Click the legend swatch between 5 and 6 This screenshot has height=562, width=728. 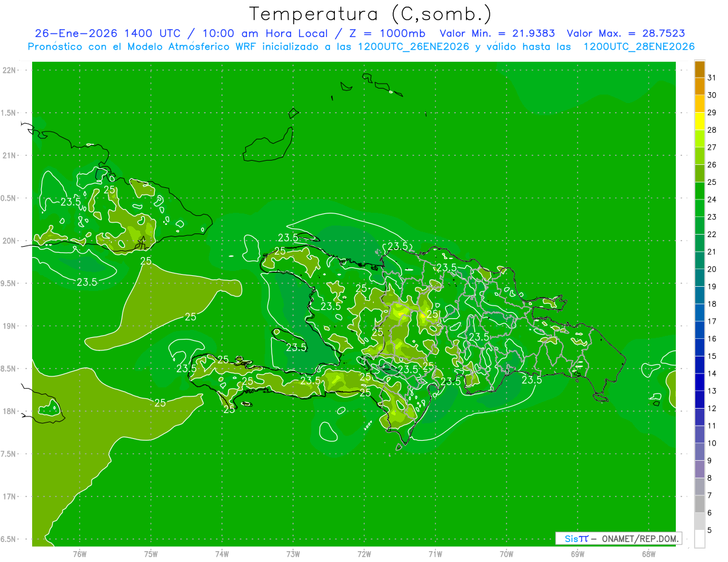pyautogui.click(x=699, y=521)
